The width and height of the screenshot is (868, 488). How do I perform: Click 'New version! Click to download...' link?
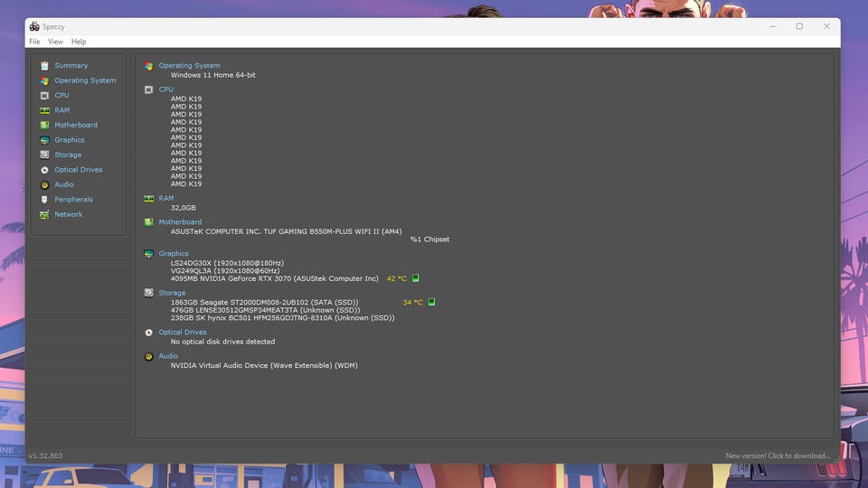pyautogui.click(x=778, y=455)
